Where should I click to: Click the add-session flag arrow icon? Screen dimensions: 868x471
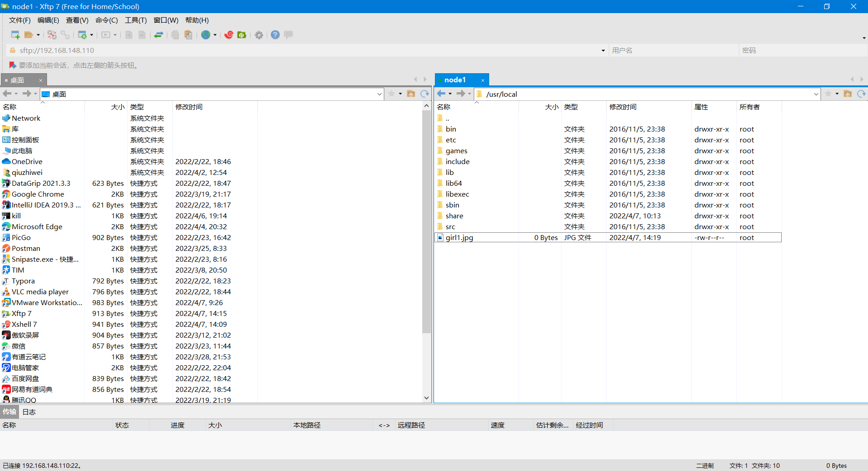click(13, 65)
